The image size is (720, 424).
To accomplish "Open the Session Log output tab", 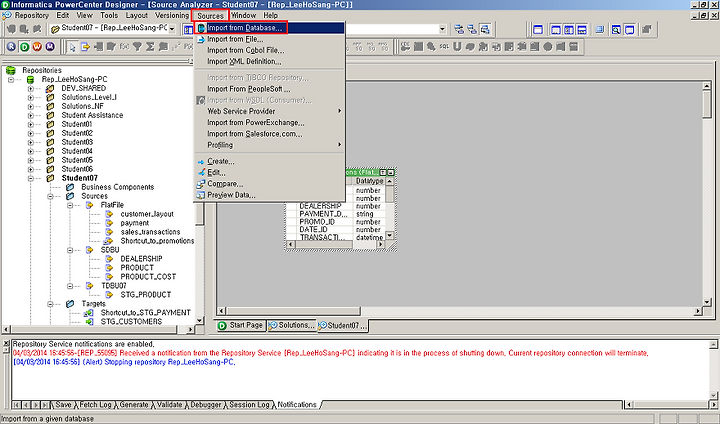I will click(249, 405).
